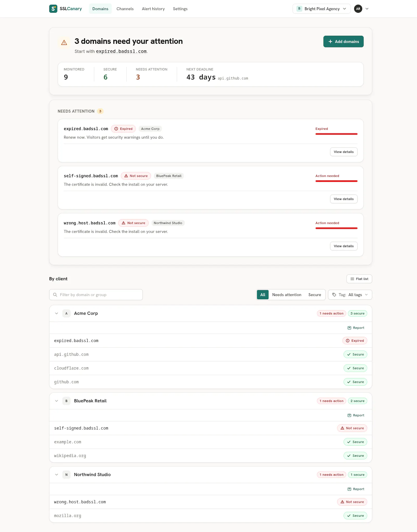Click the 2 secure pill for BluePeak Retail

(357, 401)
